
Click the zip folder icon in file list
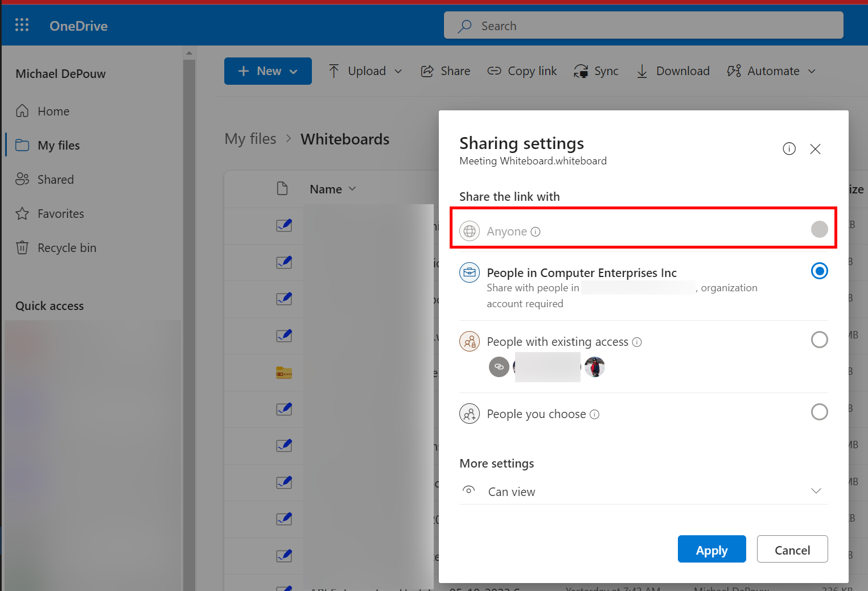pos(284,373)
